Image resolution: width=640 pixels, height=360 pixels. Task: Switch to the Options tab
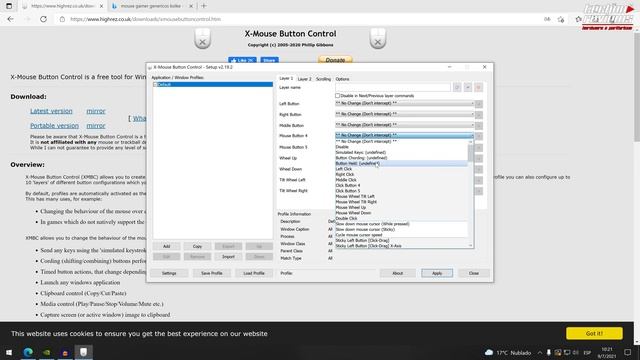(x=342, y=79)
